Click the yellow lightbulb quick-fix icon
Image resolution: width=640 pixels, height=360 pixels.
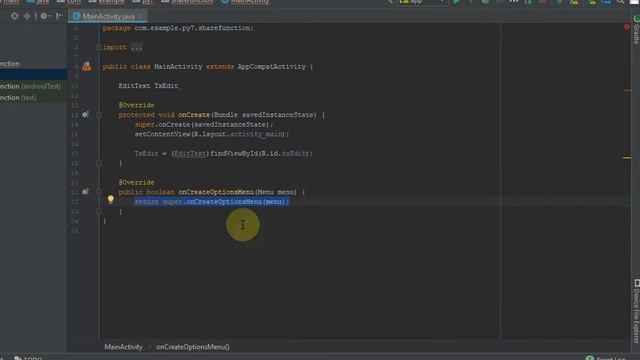click(x=111, y=199)
